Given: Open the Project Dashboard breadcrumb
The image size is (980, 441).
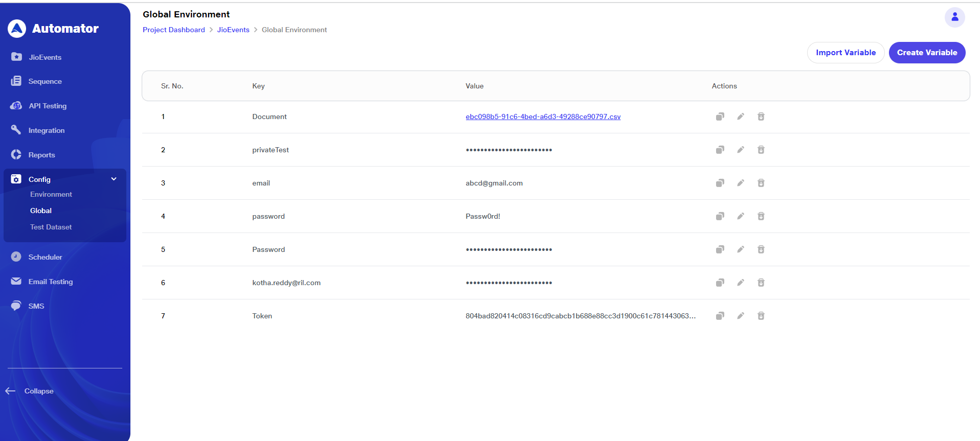Looking at the screenshot, I should (174, 30).
